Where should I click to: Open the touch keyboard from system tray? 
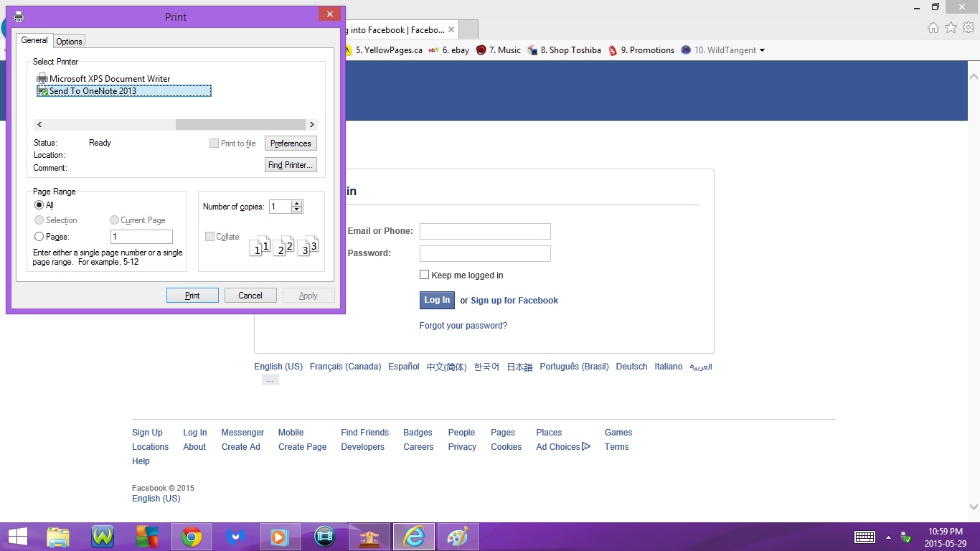864,537
